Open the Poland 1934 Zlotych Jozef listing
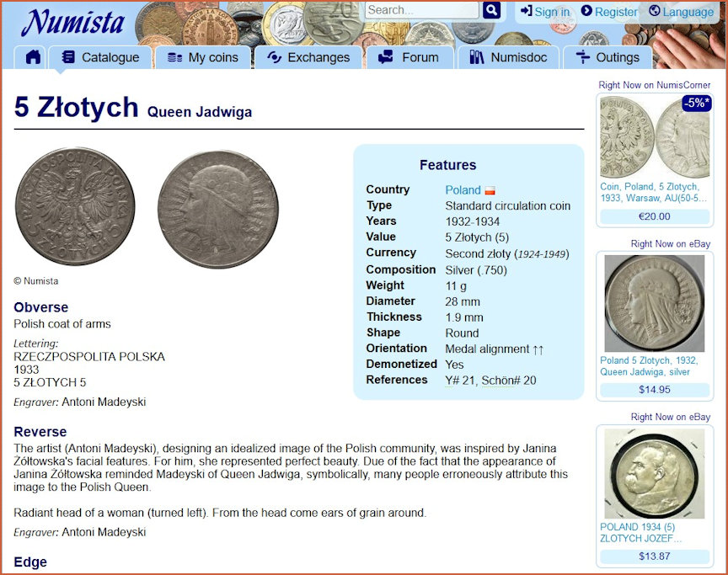 coord(640,533)
